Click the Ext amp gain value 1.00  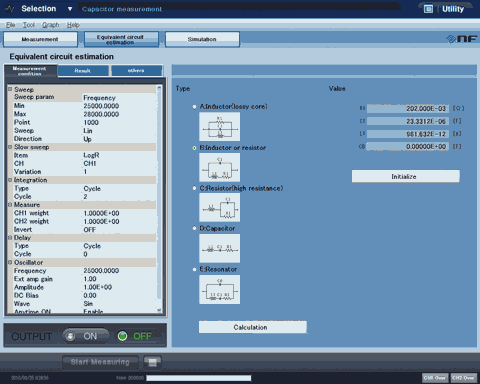[x=90, y=279]
